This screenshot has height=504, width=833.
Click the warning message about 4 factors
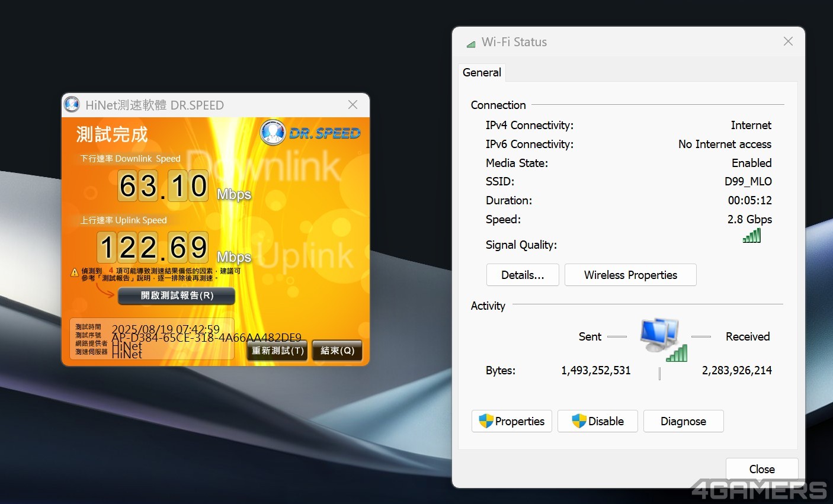pos(161,274)
